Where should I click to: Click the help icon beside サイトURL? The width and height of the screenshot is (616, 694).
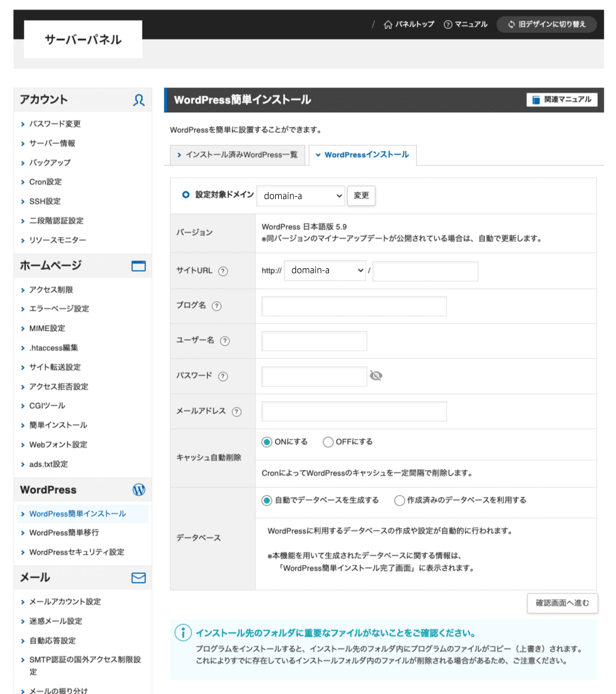tap(223, 271)
